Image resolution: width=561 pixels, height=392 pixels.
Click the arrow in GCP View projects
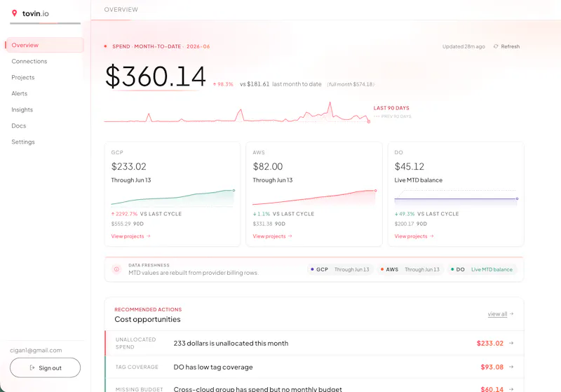pos(149,236)
